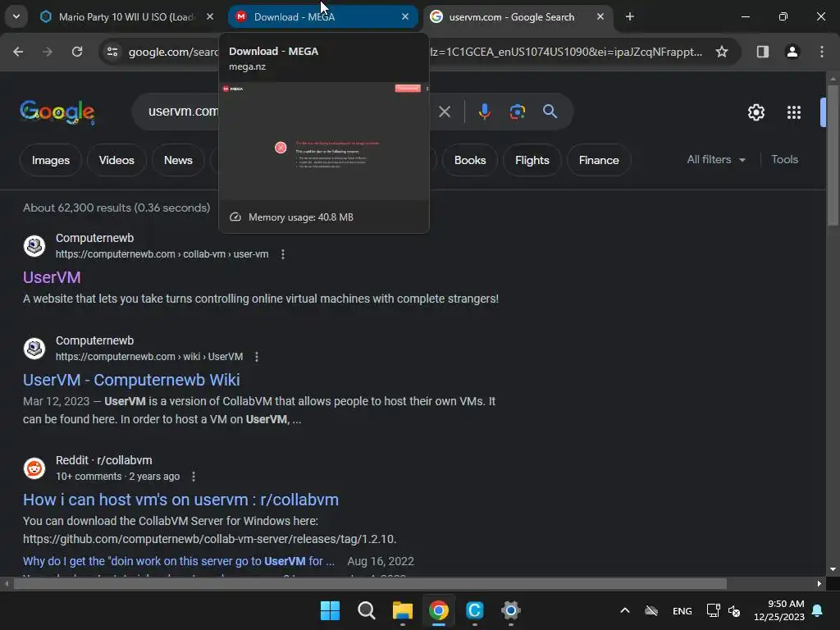Viewport: 840px width, 630px height.
Task: Open ENG language input switcher
Action: click(682, 611)
